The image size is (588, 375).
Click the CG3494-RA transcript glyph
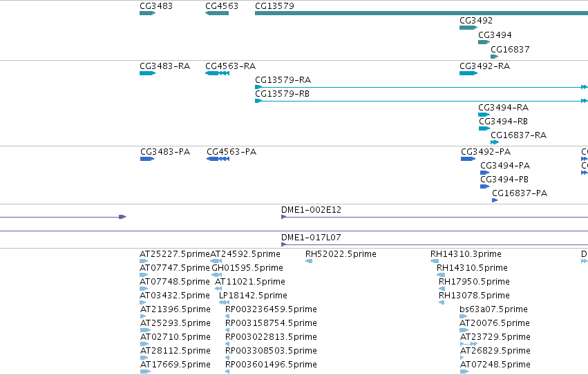pos(484,115)
